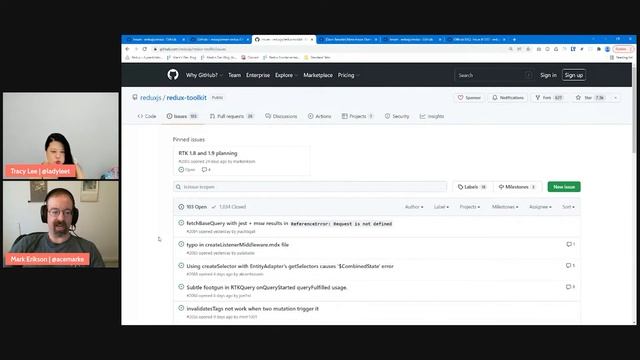Open the invalidatesTags not work issue

coord(253,309)
